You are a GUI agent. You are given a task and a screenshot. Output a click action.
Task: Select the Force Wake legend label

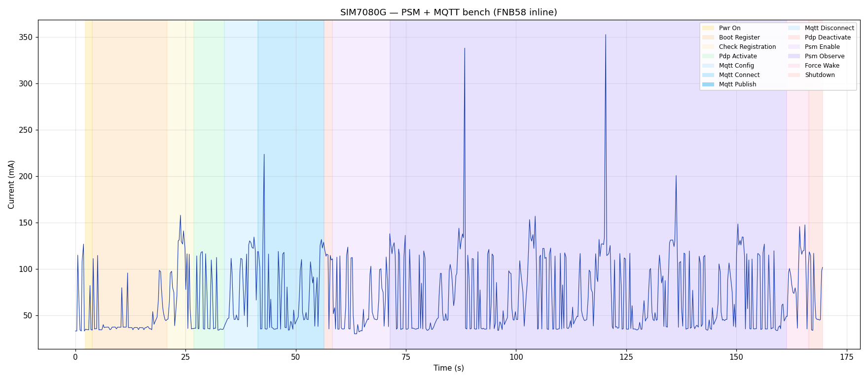[x=822, y=66]
